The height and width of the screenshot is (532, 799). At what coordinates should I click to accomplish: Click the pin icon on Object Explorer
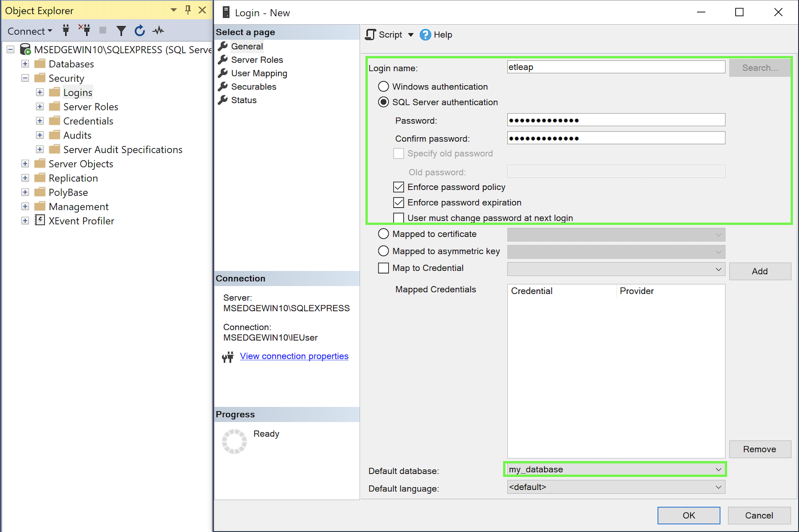[187, 10]
